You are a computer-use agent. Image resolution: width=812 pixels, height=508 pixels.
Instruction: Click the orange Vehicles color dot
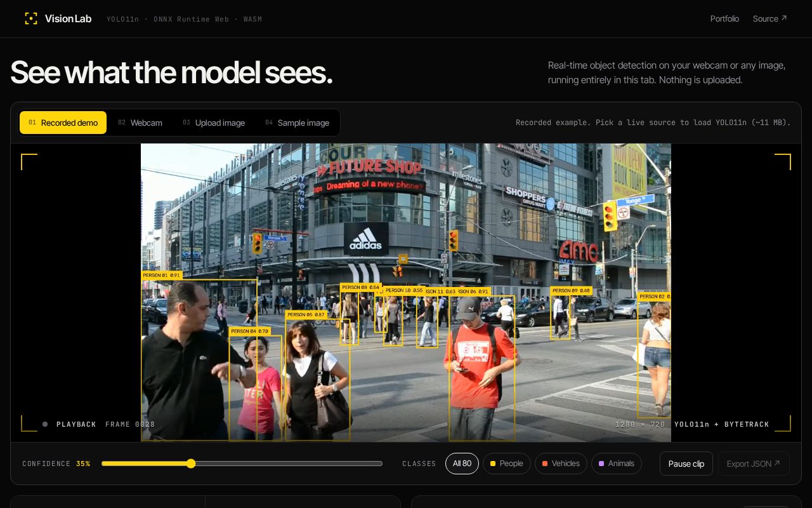pos(545,464)
